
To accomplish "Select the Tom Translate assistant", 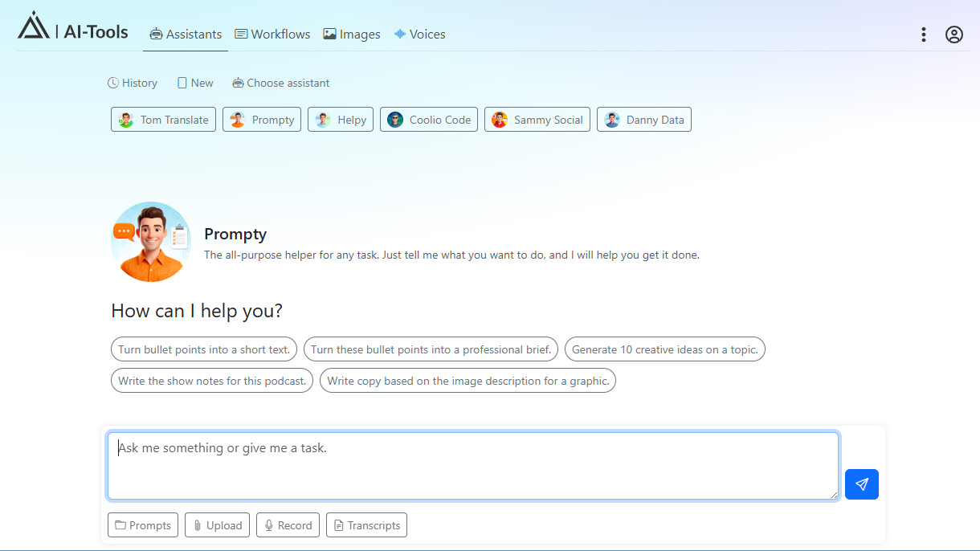I will click(x=163, y=119).
